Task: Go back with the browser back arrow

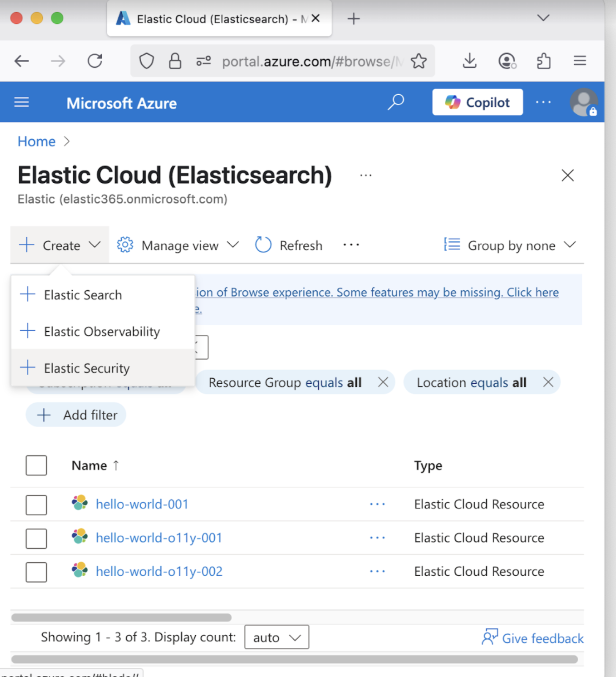Action: [22, 61]
